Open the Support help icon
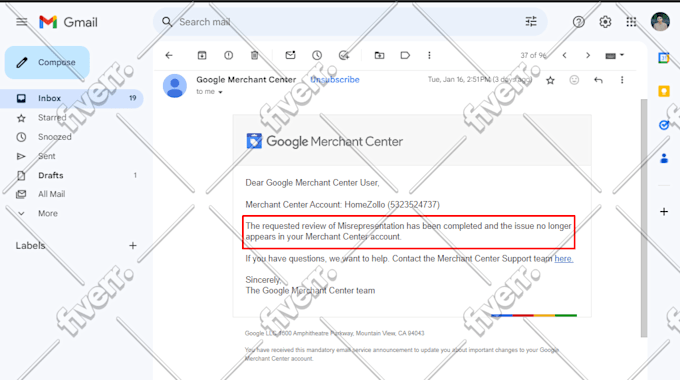This screenshot has width=680, height=380. (x=579, y=22)
